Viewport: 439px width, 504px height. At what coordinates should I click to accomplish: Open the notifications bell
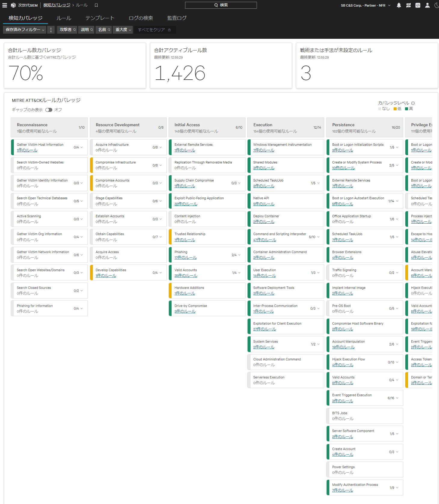tap(399, 5)
